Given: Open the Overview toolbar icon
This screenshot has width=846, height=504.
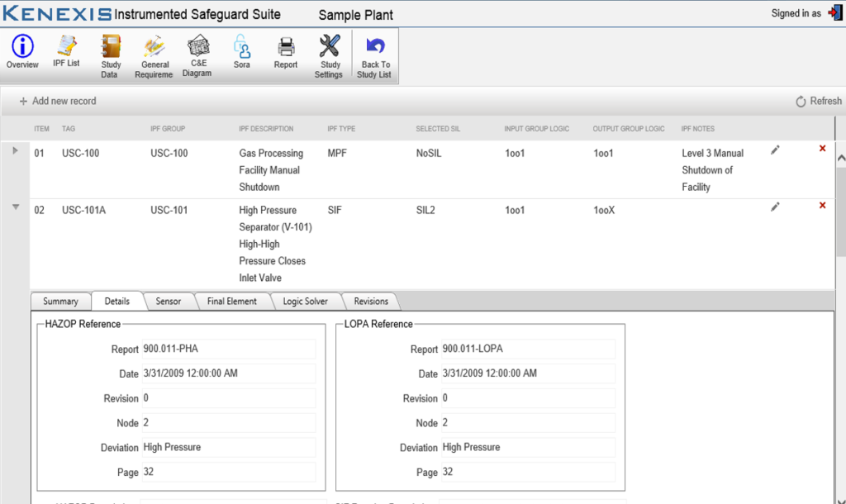Looking at the screenshot, I should pos(22,53).
